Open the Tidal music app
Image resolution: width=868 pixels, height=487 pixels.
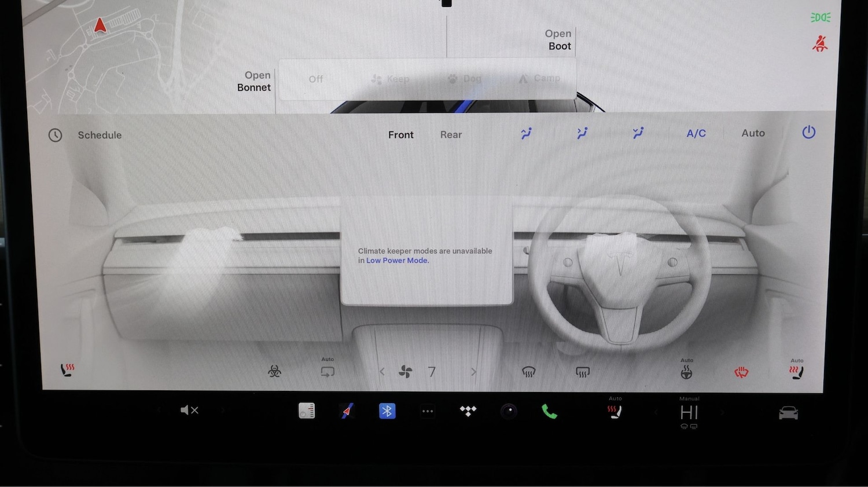[468, 411]
